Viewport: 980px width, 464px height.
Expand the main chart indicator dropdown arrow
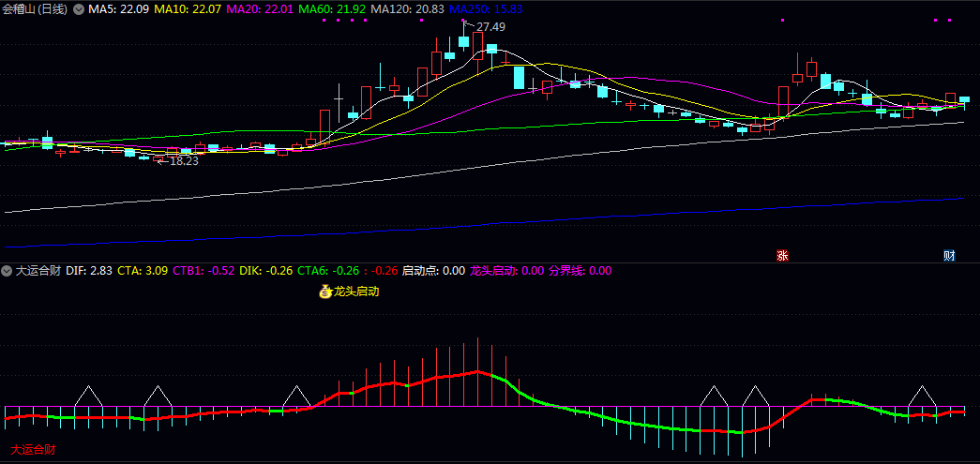click(x=79, y=8)
